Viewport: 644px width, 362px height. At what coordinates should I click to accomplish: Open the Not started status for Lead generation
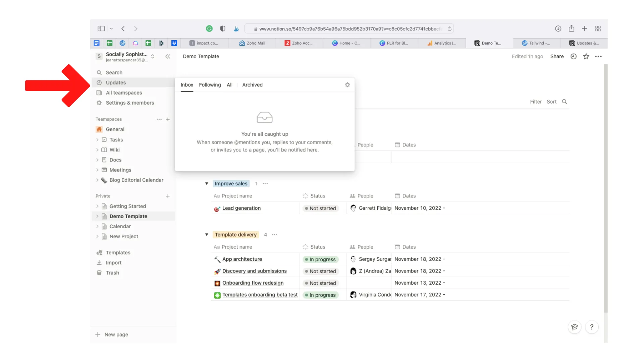(x=320, y=208)
